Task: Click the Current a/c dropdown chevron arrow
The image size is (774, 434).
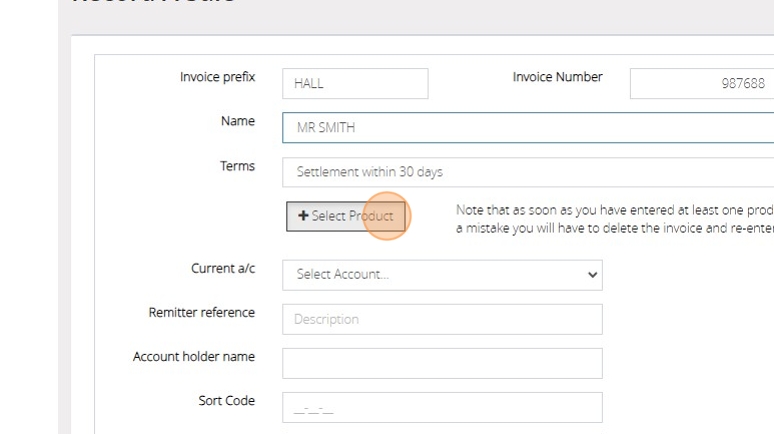Action: 592,275
